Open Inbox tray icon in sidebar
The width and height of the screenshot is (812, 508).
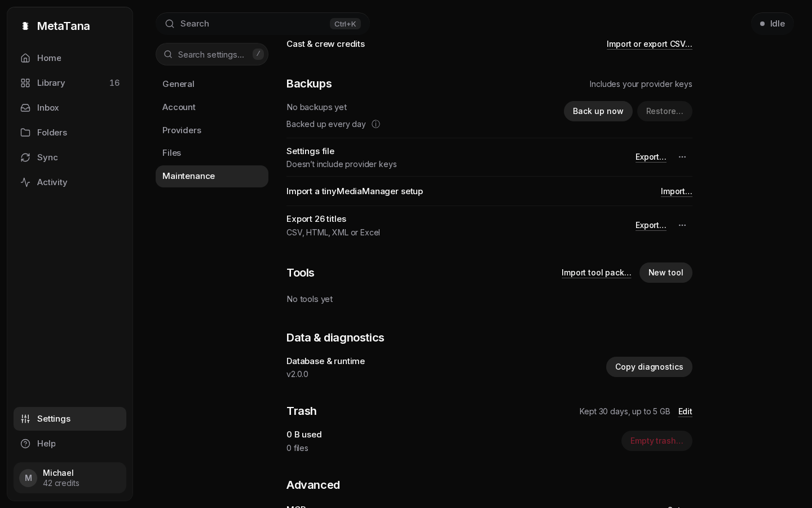click(25, 108)
